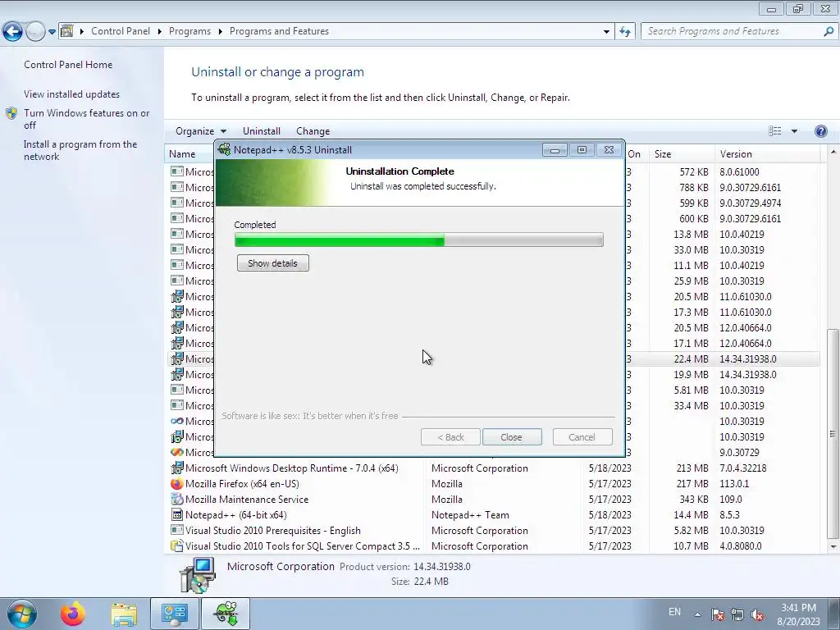Click the Mozilla Maintenance Service row icon

click(x=177, y=500)
